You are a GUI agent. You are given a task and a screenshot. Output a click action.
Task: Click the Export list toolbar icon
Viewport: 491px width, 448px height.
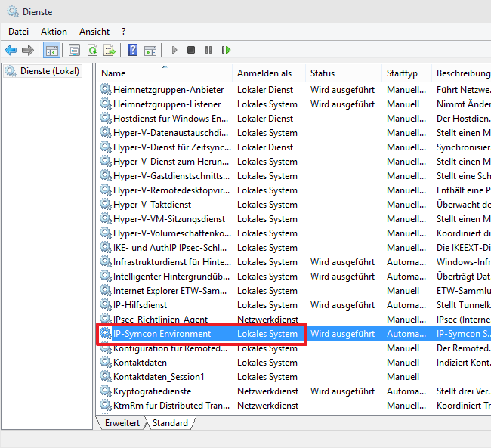pyautogui.click(x=110, y=51)
